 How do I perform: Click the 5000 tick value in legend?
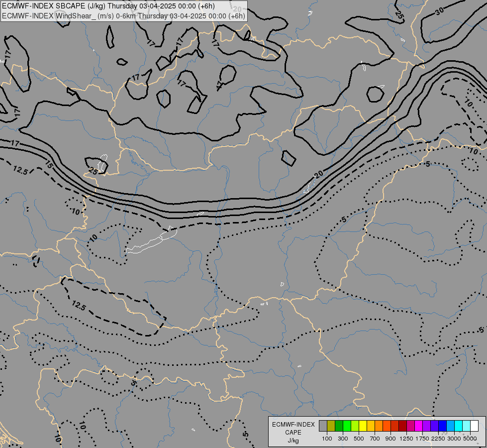point(470,439)
